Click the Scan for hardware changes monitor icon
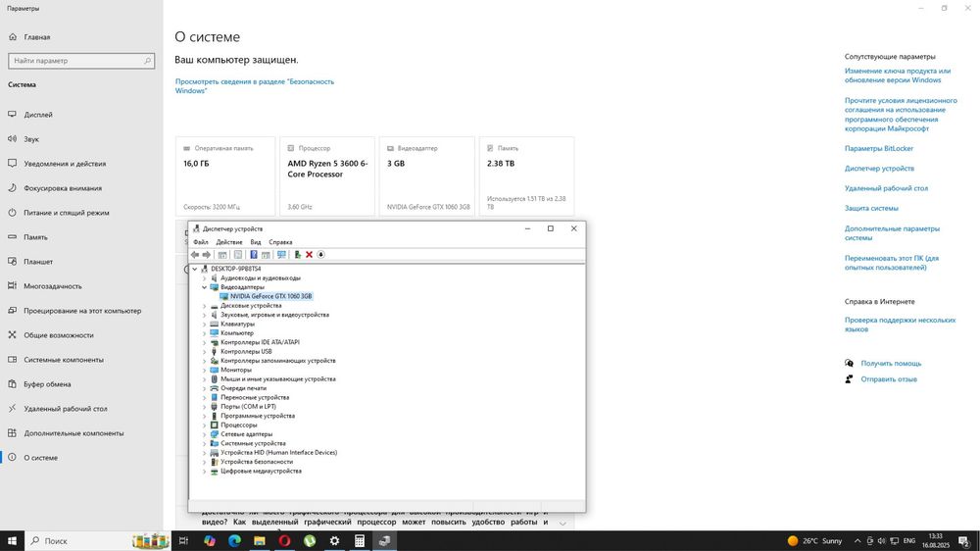 (281, 255)
